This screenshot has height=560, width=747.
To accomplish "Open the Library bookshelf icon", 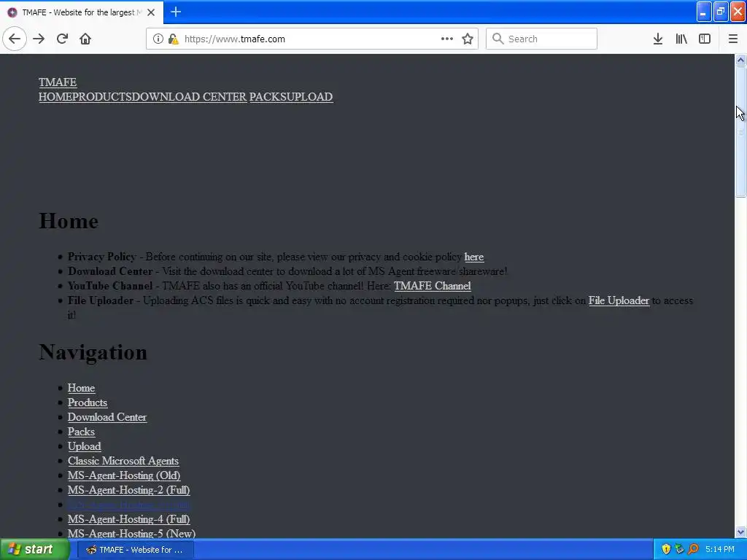I will pos(681,39).
